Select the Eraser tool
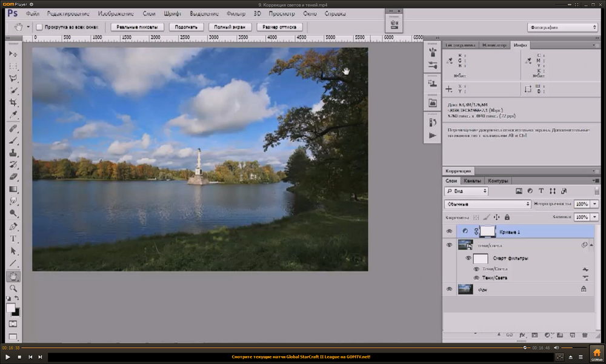 tap(13, 177)
